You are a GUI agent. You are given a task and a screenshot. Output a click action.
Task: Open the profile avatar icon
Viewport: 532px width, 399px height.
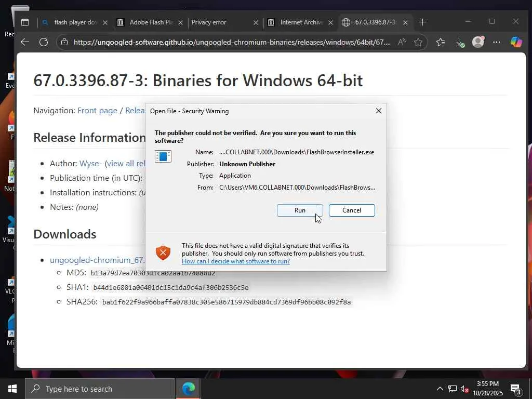click(x=478, y=42)
